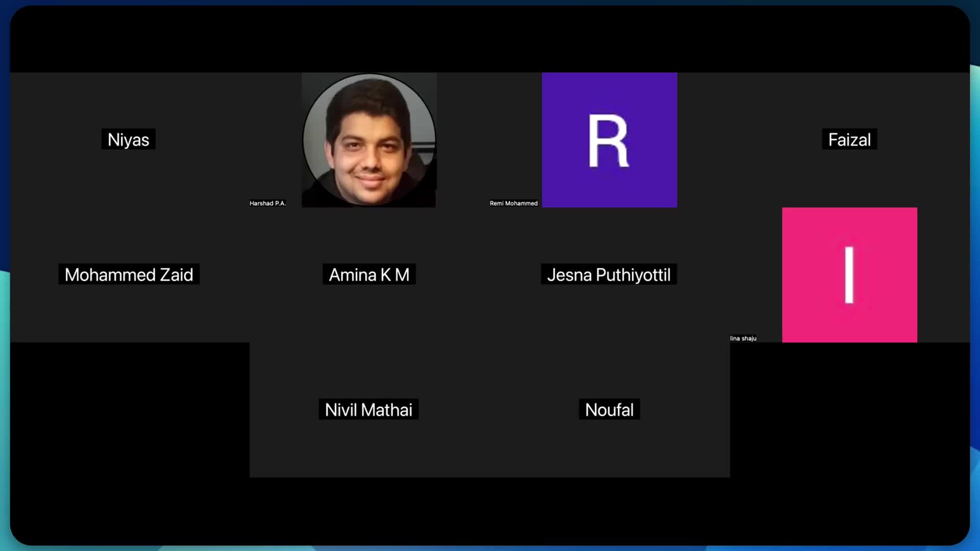Click the Niyas name label
The image size is (980, 551).
[128, 139]
